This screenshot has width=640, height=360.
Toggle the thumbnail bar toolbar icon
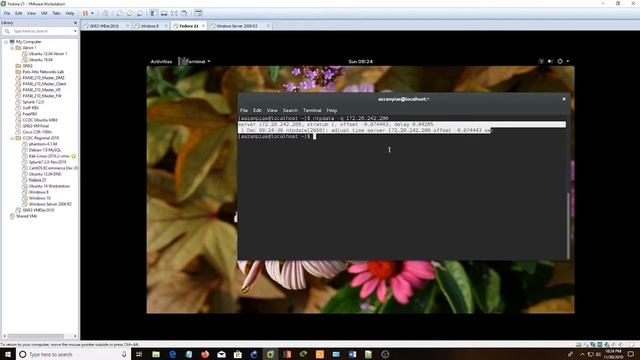(x=164, y=13)
